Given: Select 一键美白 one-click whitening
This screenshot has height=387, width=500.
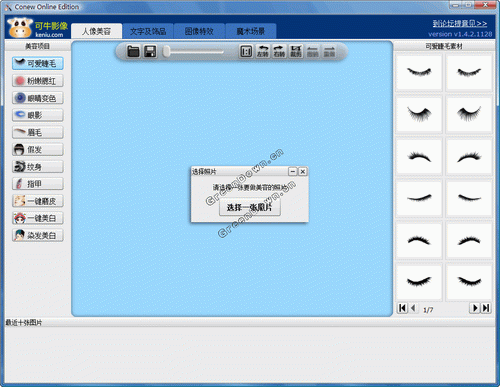Looking at the screenshot, I should (x=38, y=218).
